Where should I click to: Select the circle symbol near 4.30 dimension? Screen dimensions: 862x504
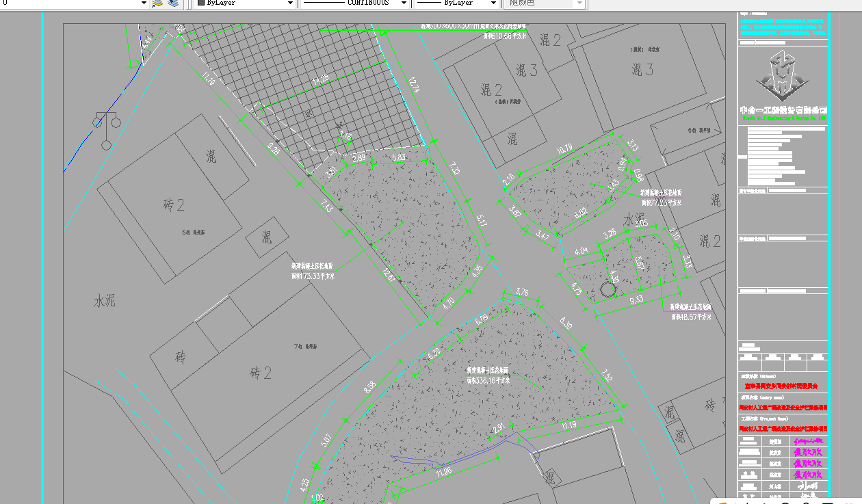pos(608,290)
